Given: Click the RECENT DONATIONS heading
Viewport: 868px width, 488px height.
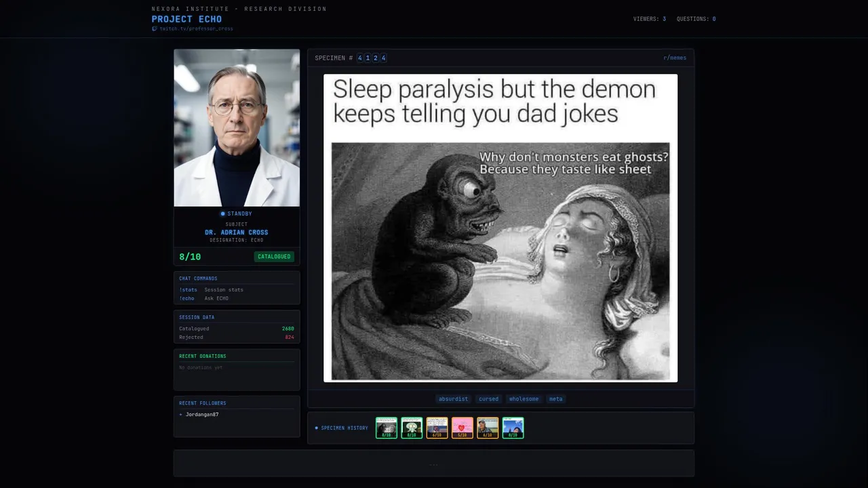Looking at the screenshot, I should pyautogui.click(x=203, y=357).
